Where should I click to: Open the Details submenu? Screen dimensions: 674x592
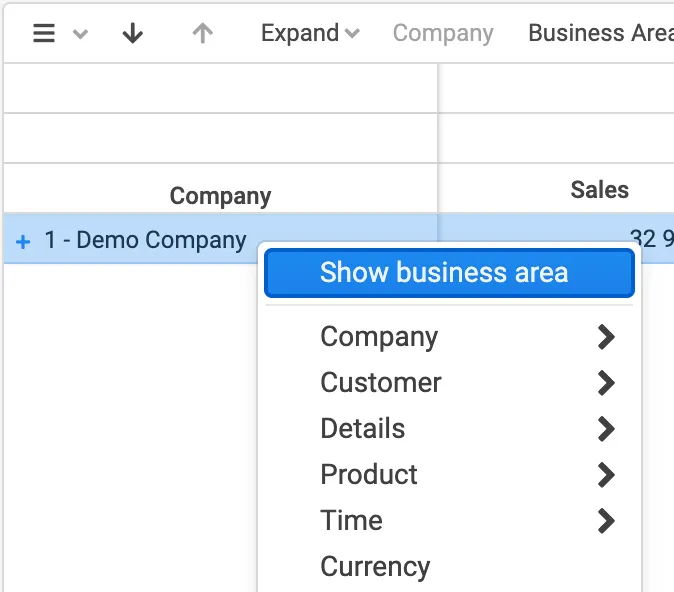pyautogui.click(x=362, y=429)
